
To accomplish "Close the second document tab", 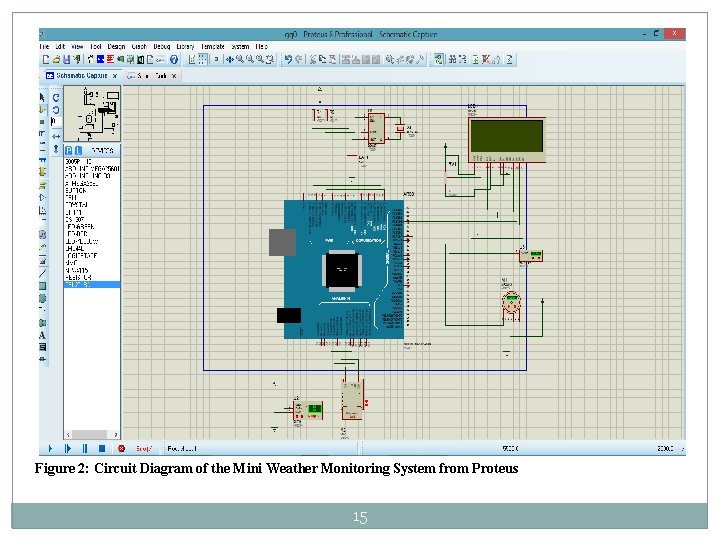I will click(x=174, y=76).
